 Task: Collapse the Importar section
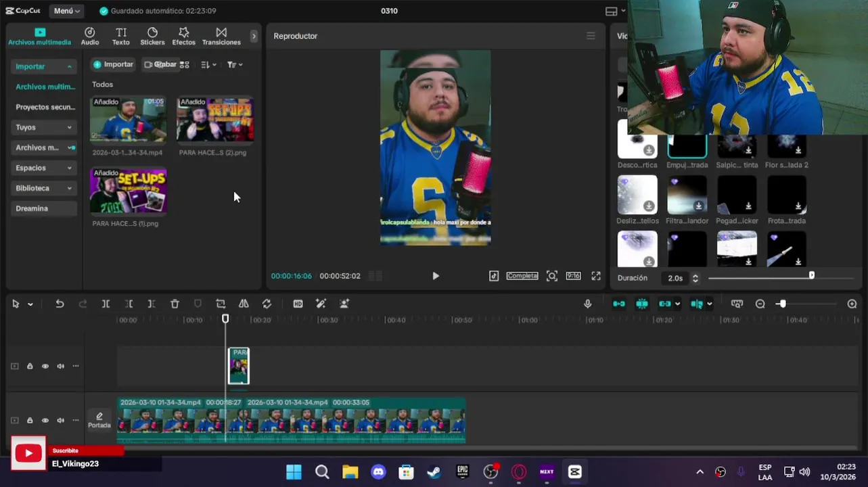click(43, 66)
